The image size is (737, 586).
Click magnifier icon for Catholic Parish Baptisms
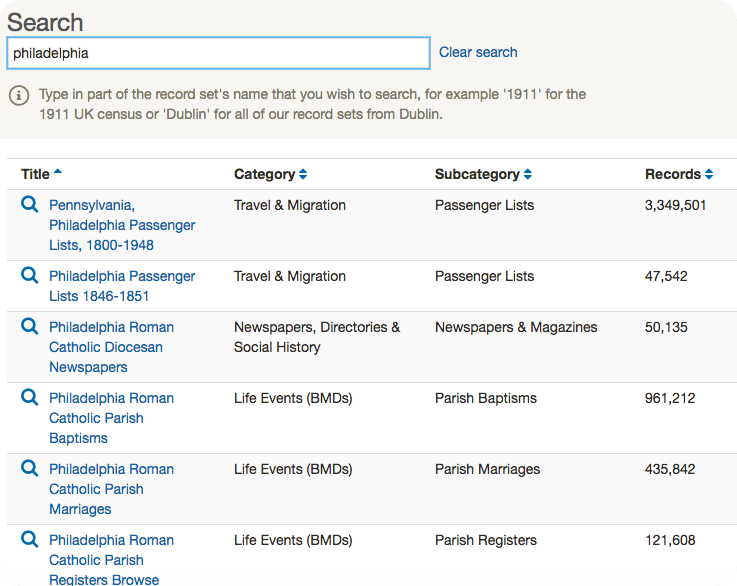30,398
